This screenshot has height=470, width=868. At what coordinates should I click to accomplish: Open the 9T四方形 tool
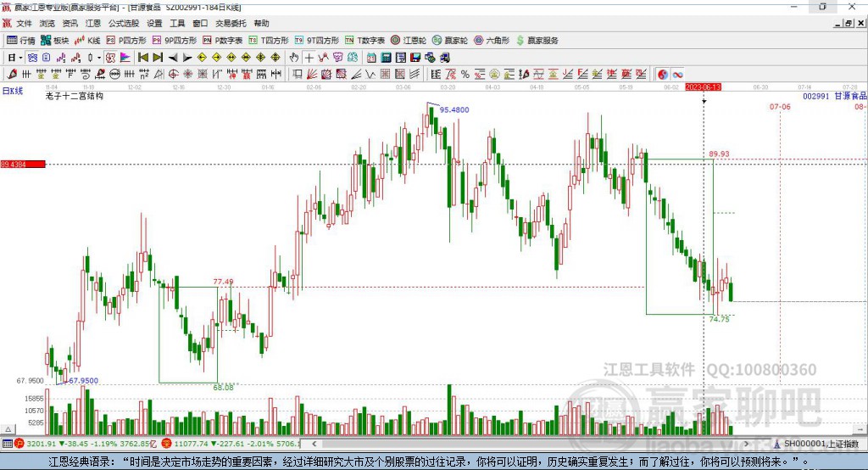tap(317, 41)
